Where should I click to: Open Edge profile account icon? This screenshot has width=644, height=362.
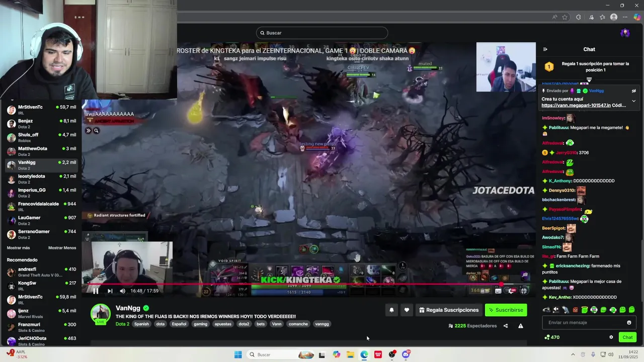[613, 17]
